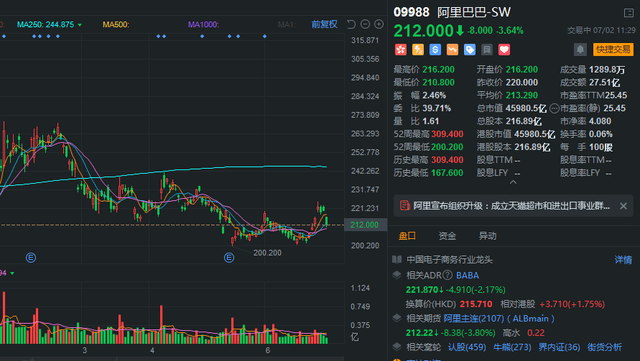
Task: Switch to the 异动 tab
Action: (x=487, y=236)
